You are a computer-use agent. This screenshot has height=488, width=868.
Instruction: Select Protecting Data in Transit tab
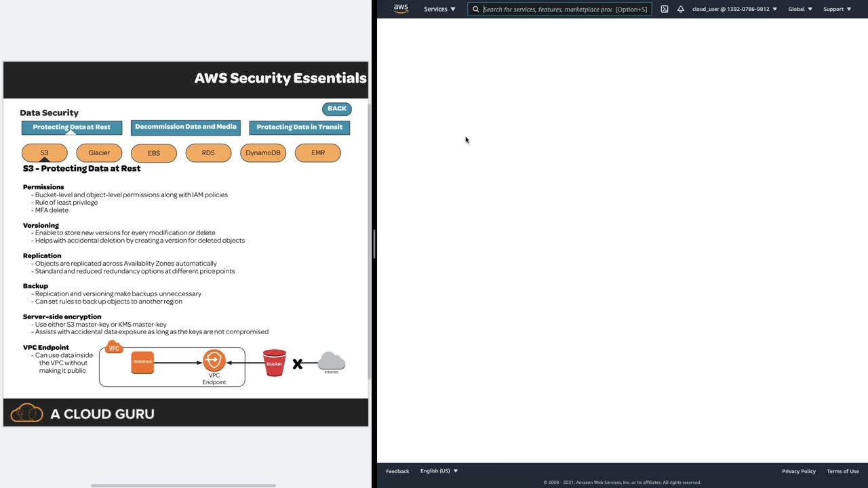pos(300,127)
